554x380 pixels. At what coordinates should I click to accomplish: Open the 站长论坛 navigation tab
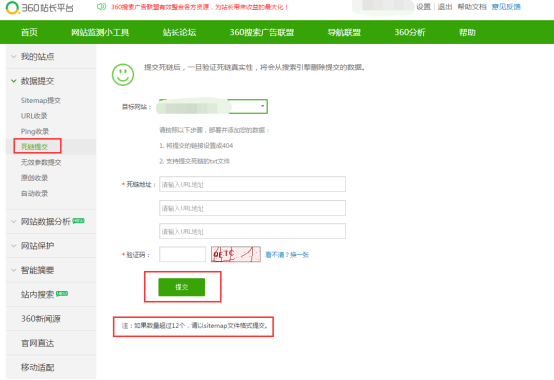tap(179, 32)
